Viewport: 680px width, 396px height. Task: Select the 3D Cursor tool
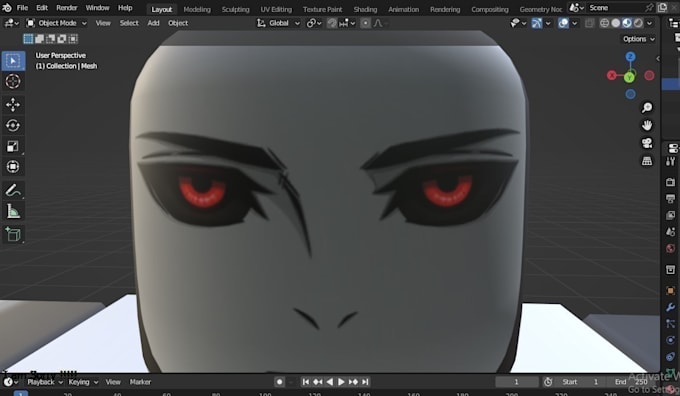[13, 82]
